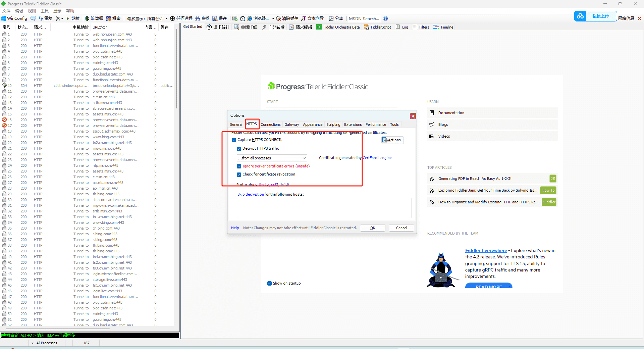Expand the 浏览器 browse dropdown arrow

click(x=273, y=18)
